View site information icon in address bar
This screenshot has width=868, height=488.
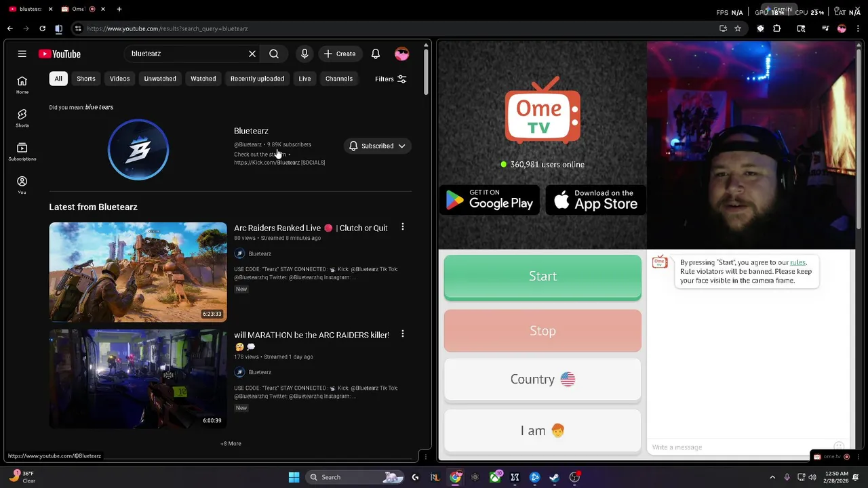point(78,28)
